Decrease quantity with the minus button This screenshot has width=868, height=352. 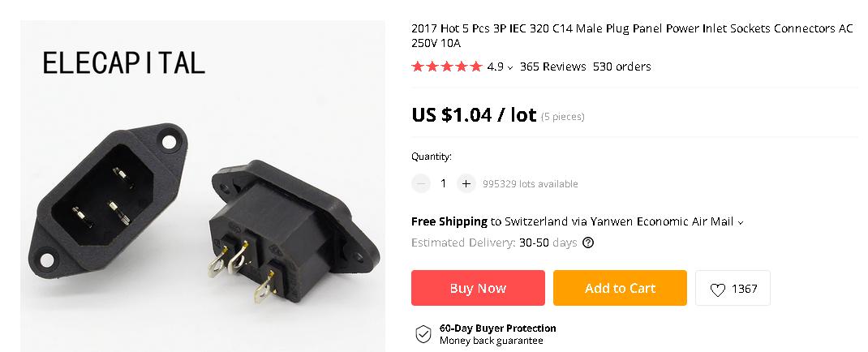click(421, 183)
